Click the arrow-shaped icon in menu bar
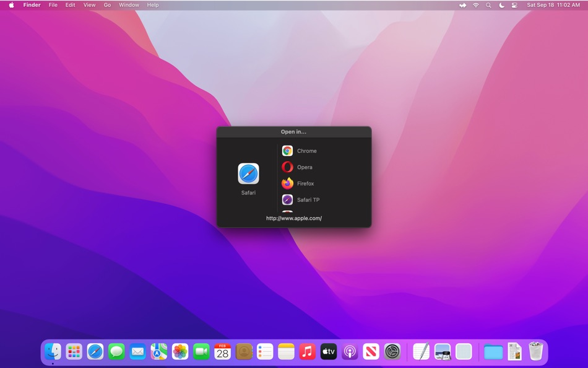The height and width of the screenshot is (368, 588). pyautogui.click(x=463, y=5)
